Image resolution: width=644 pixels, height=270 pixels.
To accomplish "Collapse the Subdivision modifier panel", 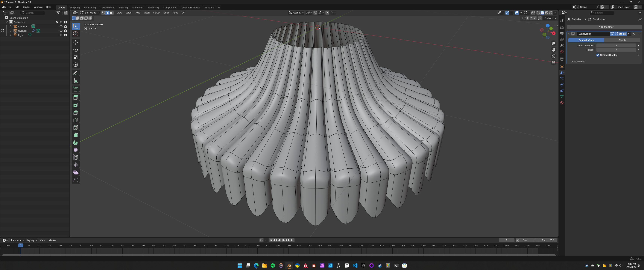I will pos(569,34).
